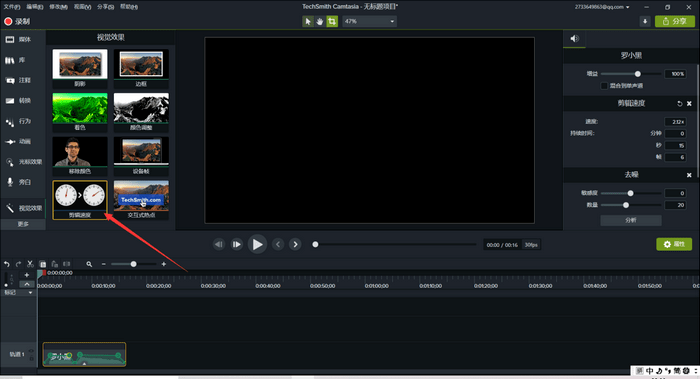Open the visual effects sidebar tab
This screenshot has width=700, height=379.
(25, 208)
